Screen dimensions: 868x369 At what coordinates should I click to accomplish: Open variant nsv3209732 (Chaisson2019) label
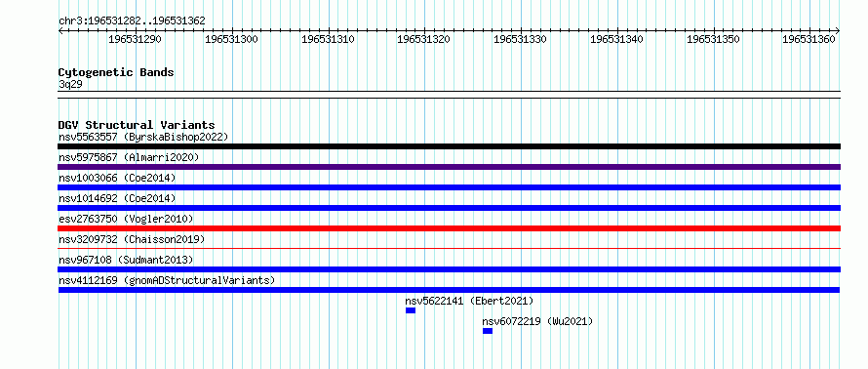(132, 239)
